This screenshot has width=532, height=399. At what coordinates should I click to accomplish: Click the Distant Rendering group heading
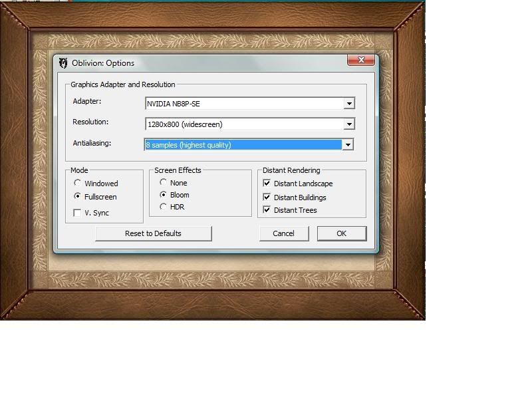tap(291, 170)
